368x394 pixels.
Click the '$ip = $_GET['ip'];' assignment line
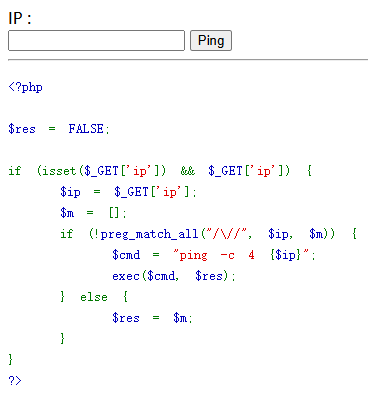(x=128, y=192)
